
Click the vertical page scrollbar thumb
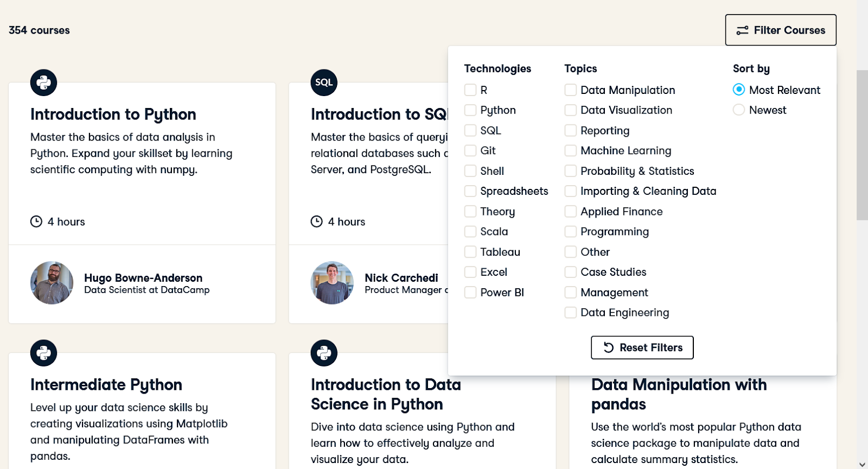click(x=862, y=145)
